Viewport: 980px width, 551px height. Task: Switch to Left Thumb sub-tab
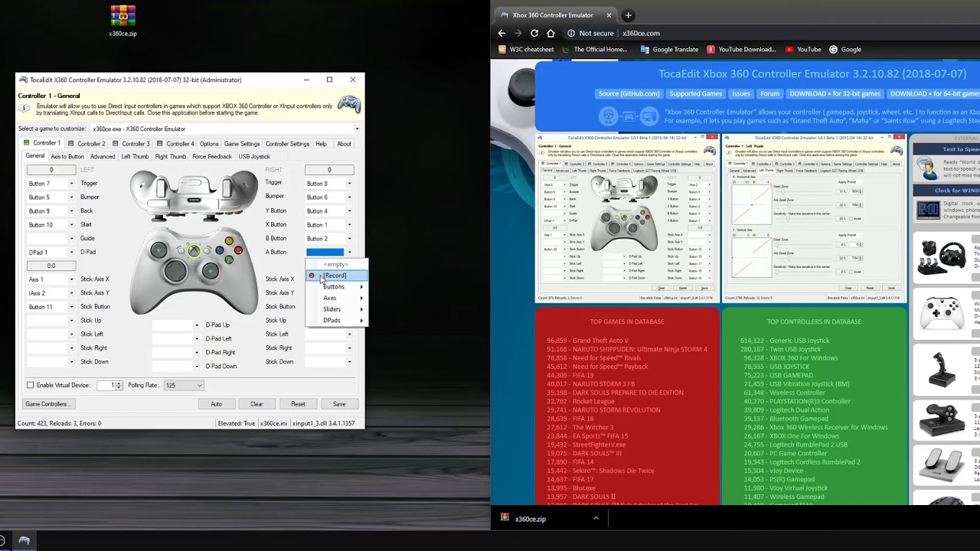coord(135,156)
